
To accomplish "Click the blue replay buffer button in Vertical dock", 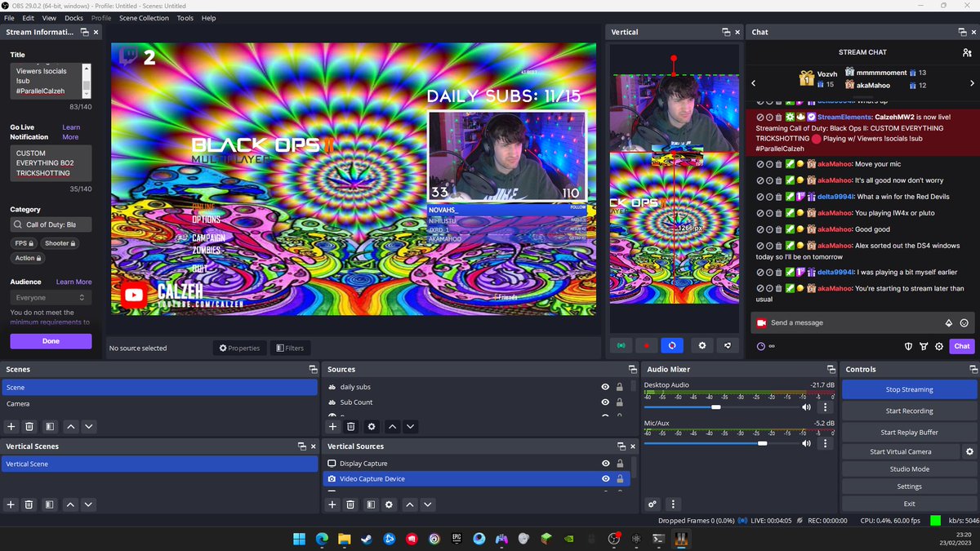I will click(671, 345).
